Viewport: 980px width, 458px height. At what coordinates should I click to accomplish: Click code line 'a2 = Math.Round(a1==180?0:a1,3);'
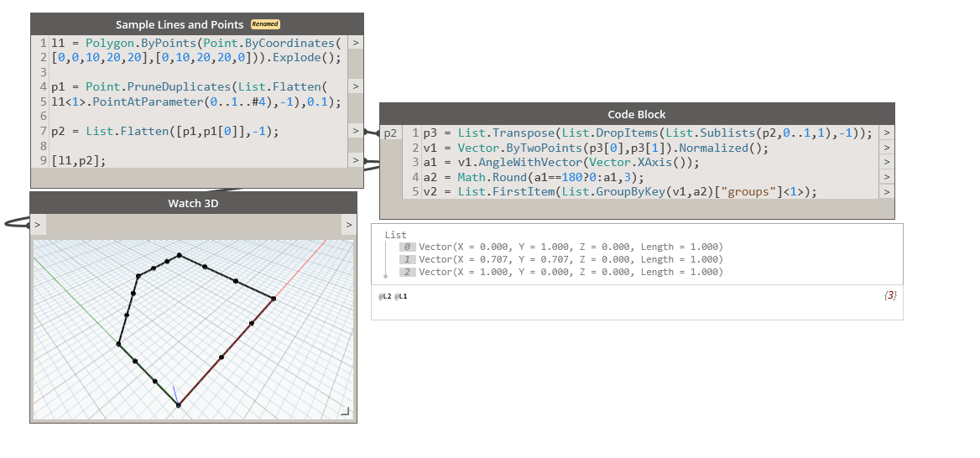click(533, 178)
